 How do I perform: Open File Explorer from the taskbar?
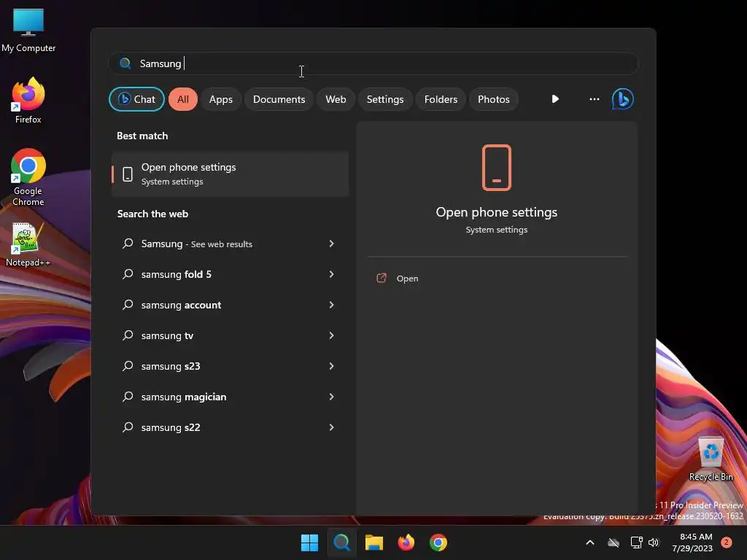point(374,542)
